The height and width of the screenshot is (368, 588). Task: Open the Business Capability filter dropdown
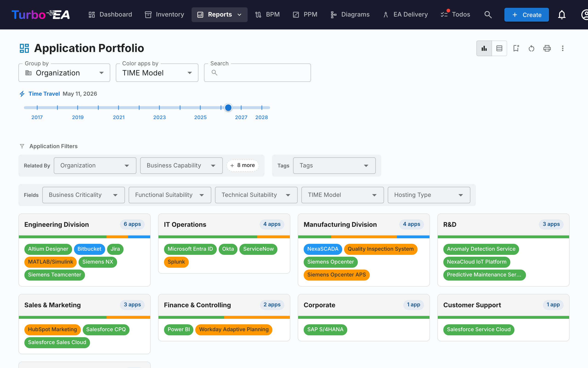[x=181, y=166]
